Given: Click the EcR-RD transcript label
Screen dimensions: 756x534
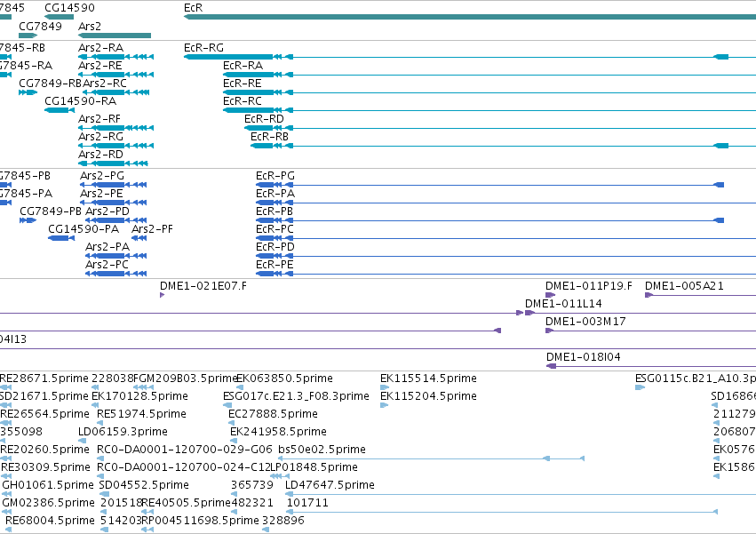Looking at the screenshot, I should point(264,119).
